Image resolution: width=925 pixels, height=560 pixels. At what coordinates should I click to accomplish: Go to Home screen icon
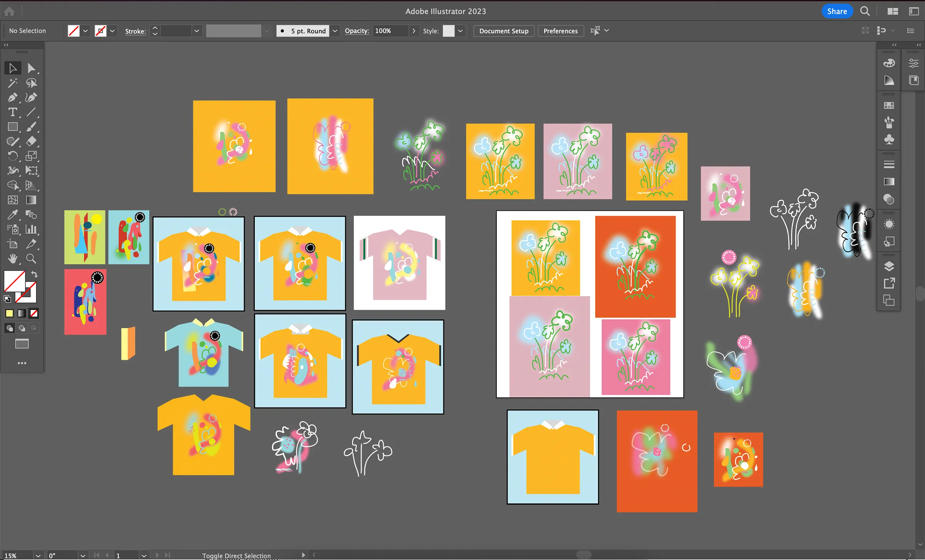coord(9,11)
